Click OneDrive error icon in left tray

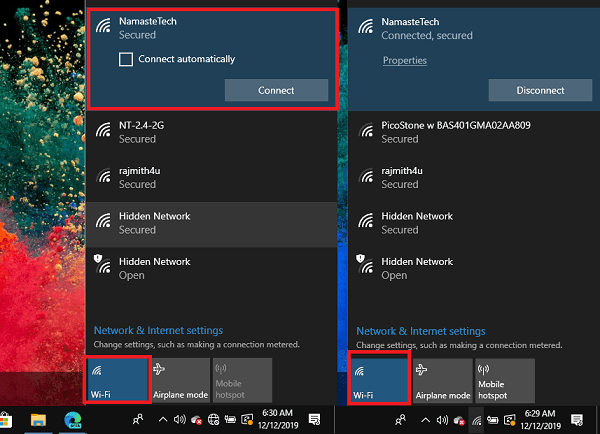tap(197, 420)
